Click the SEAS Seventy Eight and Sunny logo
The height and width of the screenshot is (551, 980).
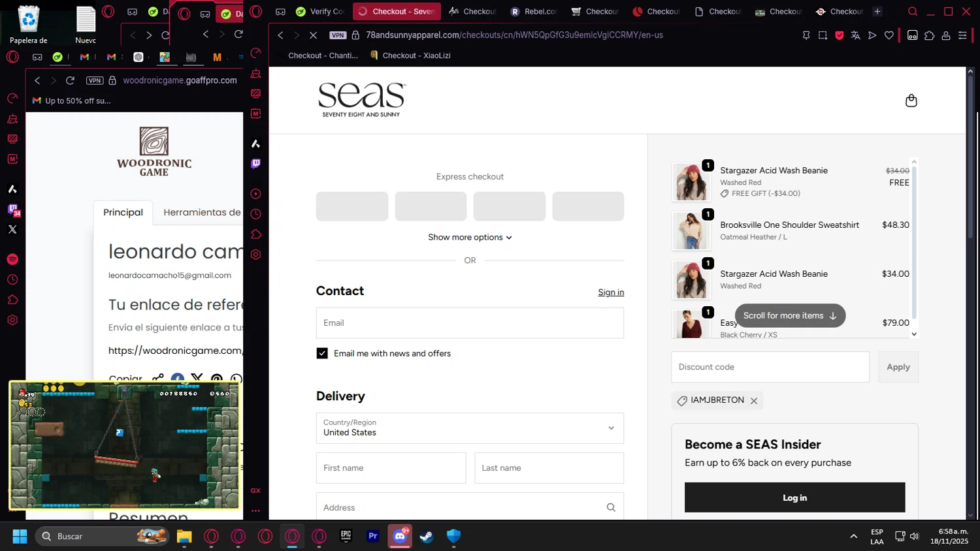[361, 100]
